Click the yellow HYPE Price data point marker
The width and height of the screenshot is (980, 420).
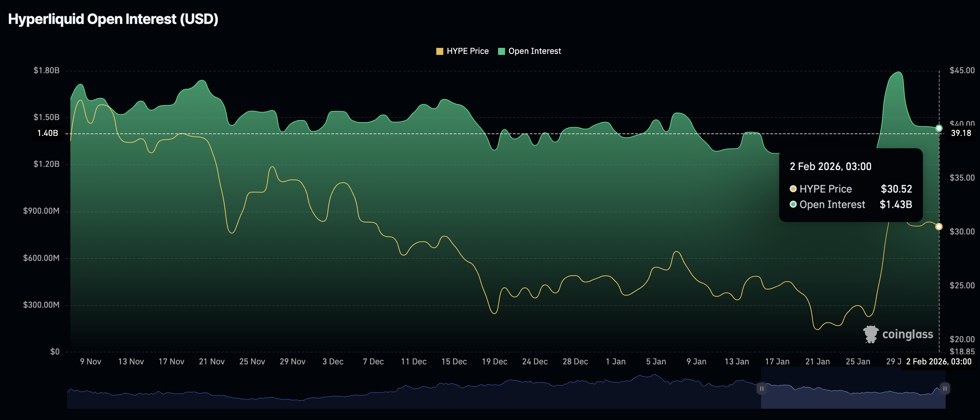(939, 227)
